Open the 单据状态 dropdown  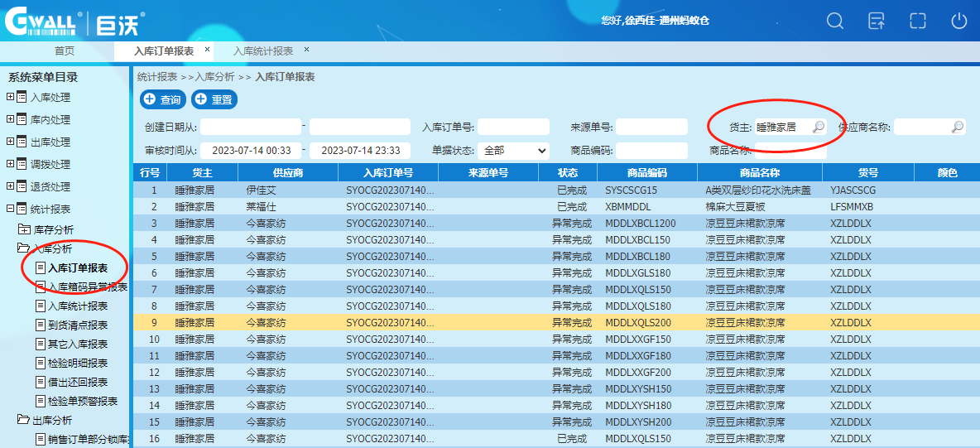tap(513, 151)
